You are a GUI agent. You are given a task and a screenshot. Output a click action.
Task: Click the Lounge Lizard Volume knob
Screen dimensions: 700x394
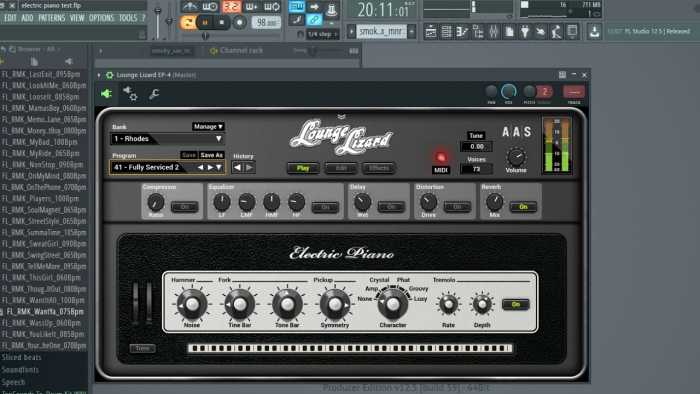[x=516, y=157]
